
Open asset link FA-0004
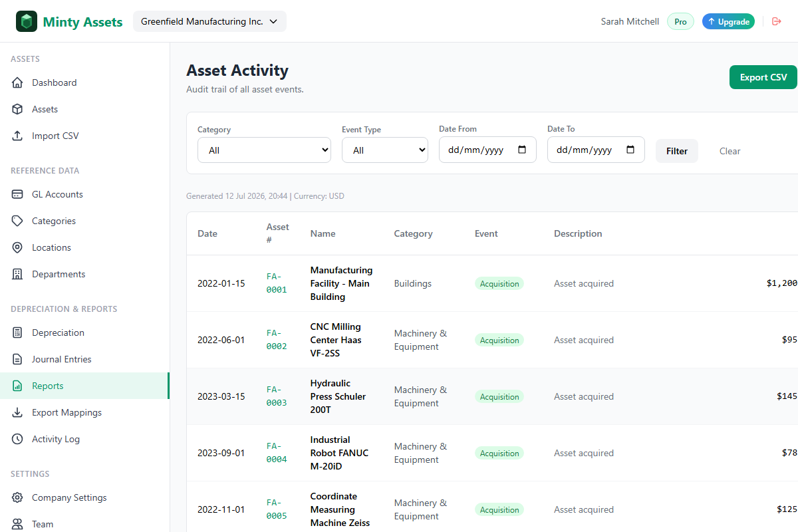(277, 453)
